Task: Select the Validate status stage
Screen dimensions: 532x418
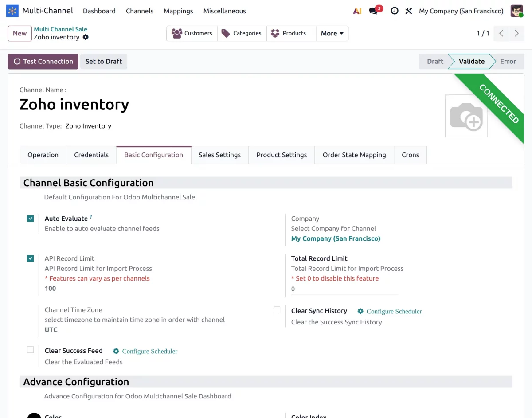Action: click(471, 62)
